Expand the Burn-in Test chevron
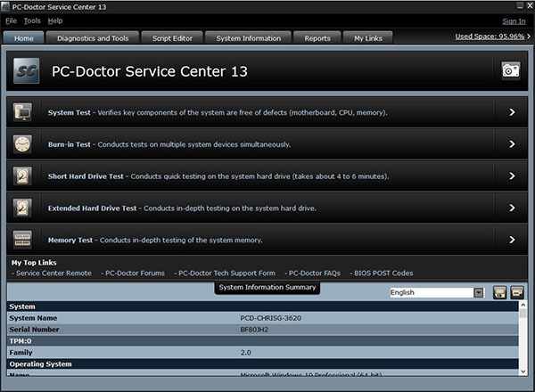This screenshot has width=535, height=392. (x=511, y=144)
